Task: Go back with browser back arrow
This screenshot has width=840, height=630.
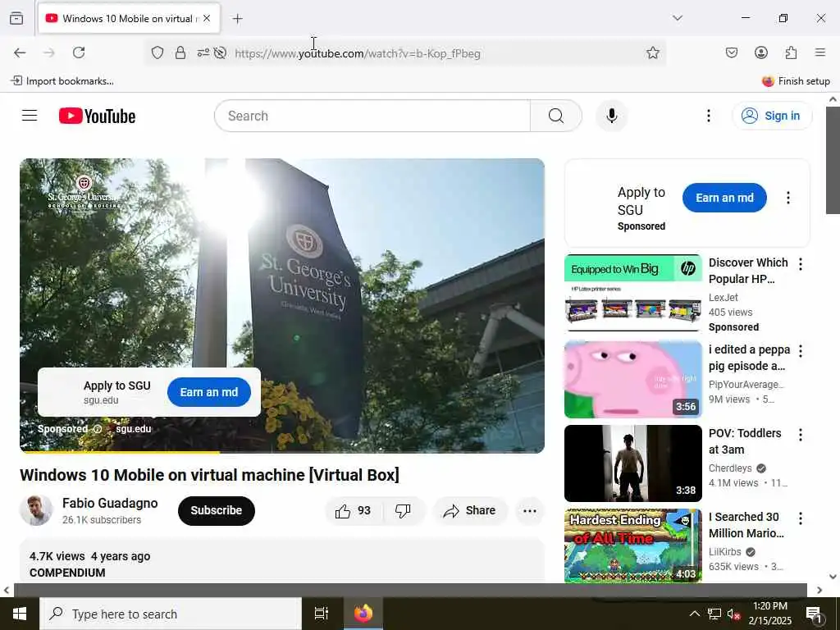Action: (x=20, y=52)
